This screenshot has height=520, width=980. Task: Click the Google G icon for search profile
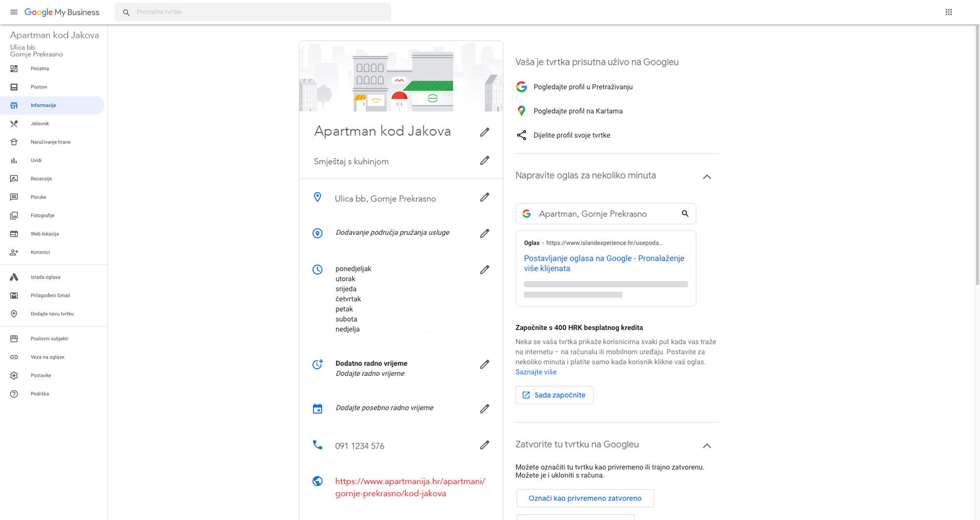[521, 87]
